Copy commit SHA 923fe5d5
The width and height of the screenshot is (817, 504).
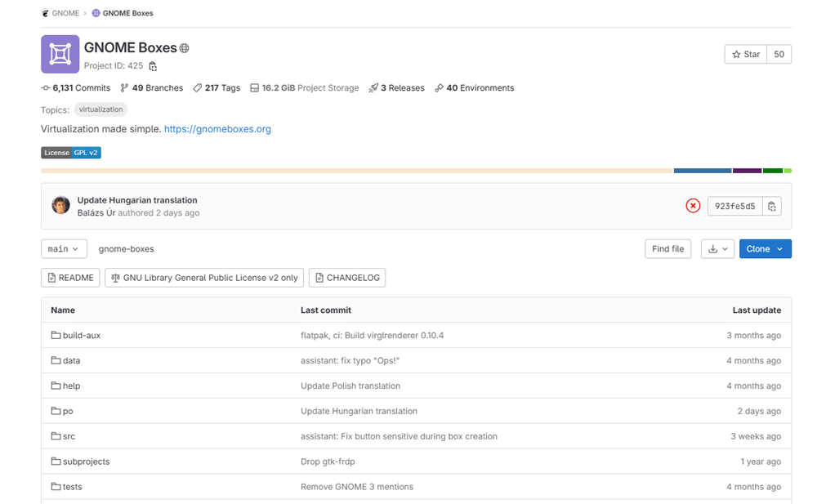tap(772, 206)
